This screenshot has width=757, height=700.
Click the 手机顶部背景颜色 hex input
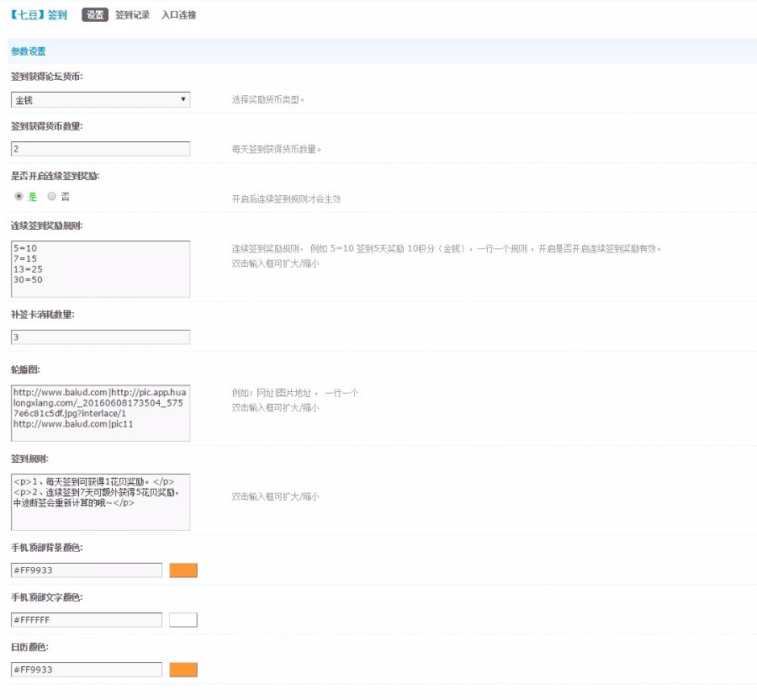tap(85, 570)
